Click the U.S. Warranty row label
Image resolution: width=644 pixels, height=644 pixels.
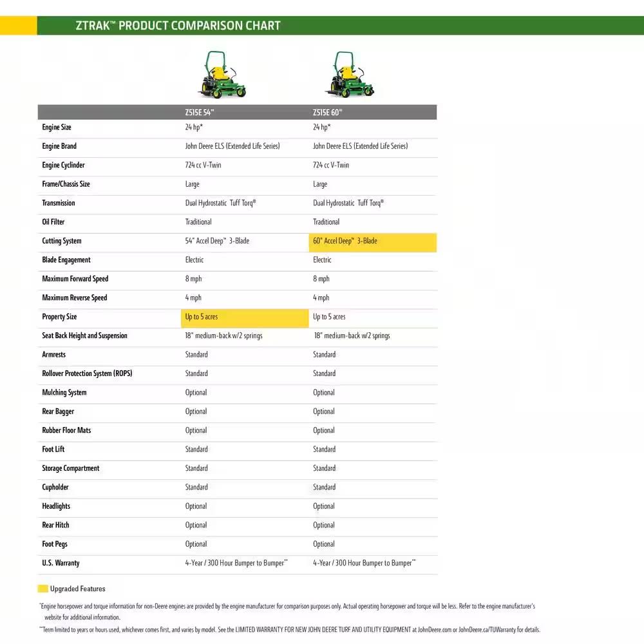pos(61,563)
